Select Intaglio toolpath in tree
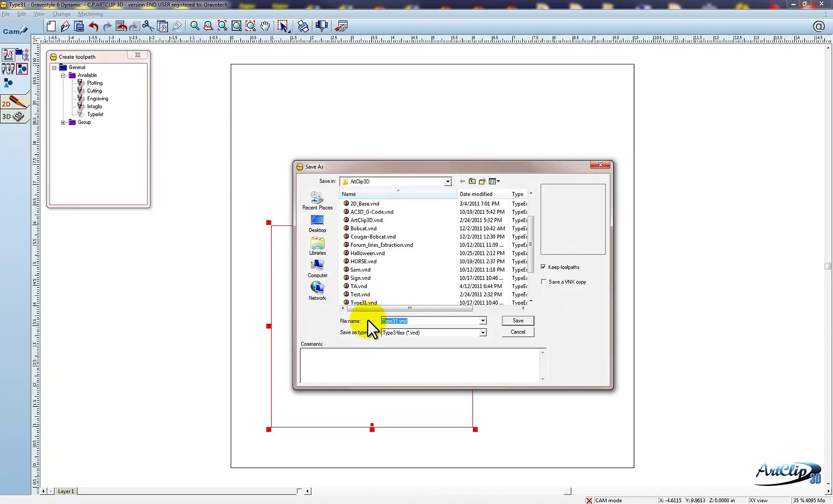The image size is (833, 504). 94,107
